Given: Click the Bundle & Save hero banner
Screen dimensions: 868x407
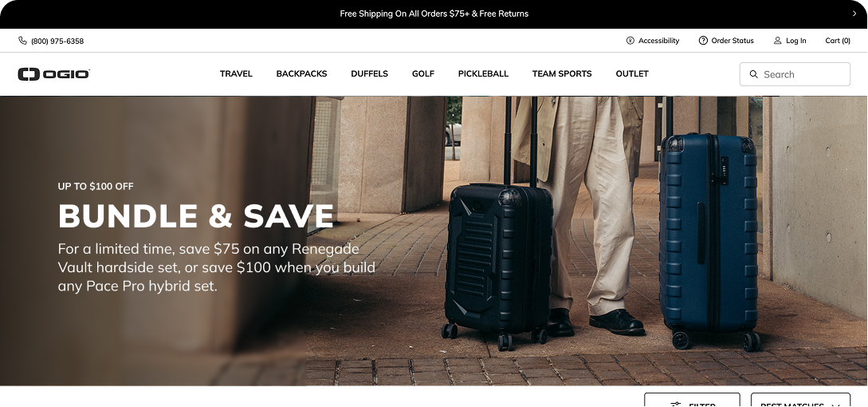Looking at the screenshot, I should pos(434,241).
